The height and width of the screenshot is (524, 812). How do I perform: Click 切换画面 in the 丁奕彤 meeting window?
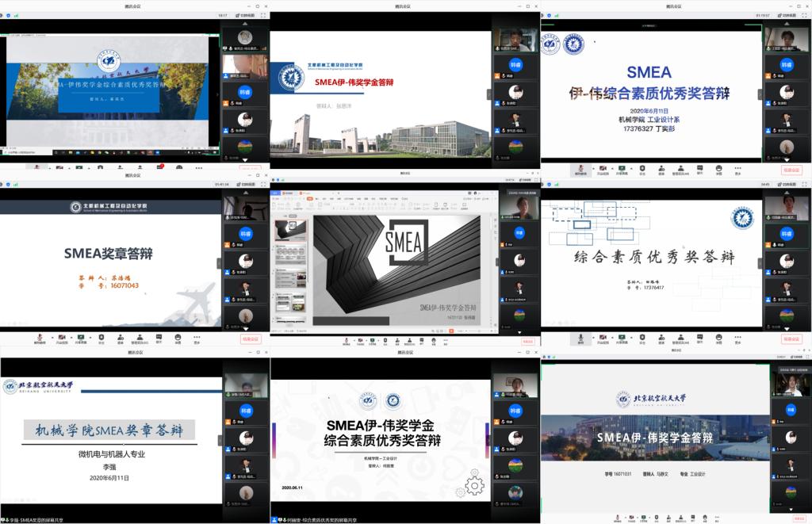787,16
